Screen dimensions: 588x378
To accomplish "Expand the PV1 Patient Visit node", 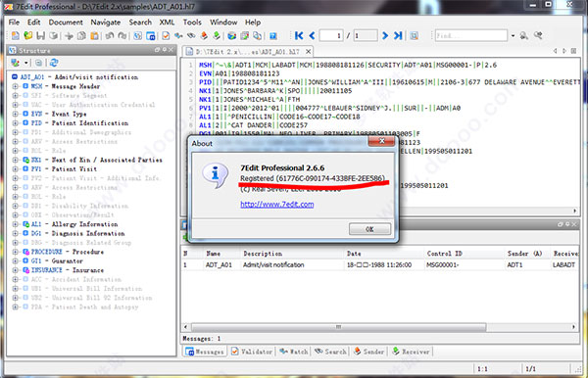I will pyautogui.click(x=16, y=169).
